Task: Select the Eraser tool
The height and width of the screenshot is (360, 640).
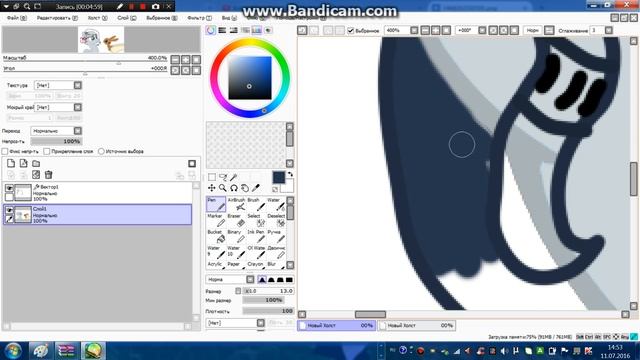Action: (x=236, y=220)
